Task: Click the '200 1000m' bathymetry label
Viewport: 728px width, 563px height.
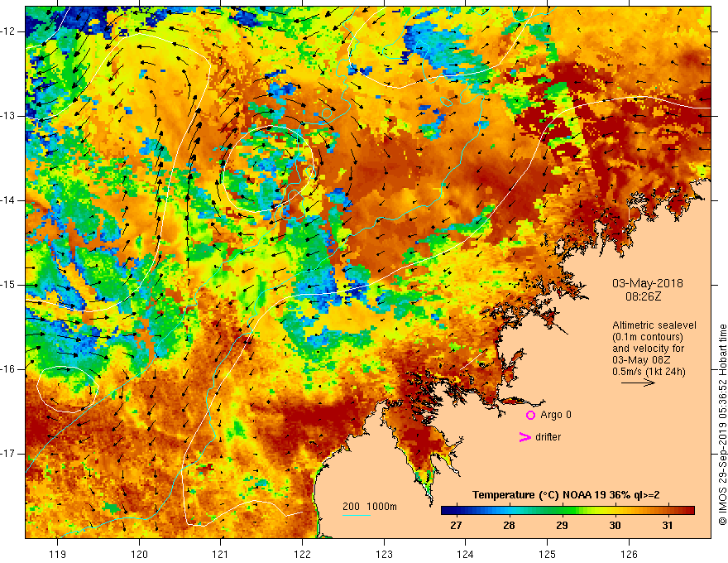Action: point(370,507)
